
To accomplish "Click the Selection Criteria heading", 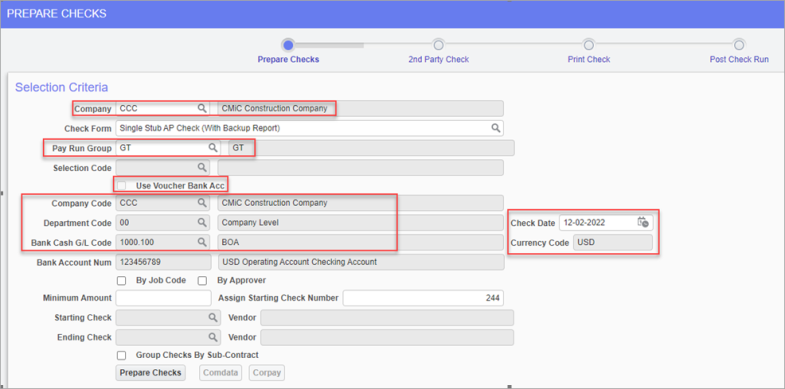I will [62, 87].
